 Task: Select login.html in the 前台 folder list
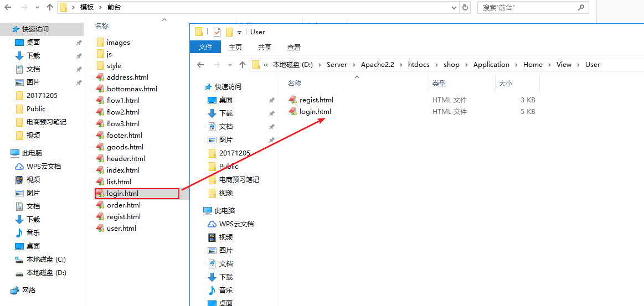pos(122,194)
